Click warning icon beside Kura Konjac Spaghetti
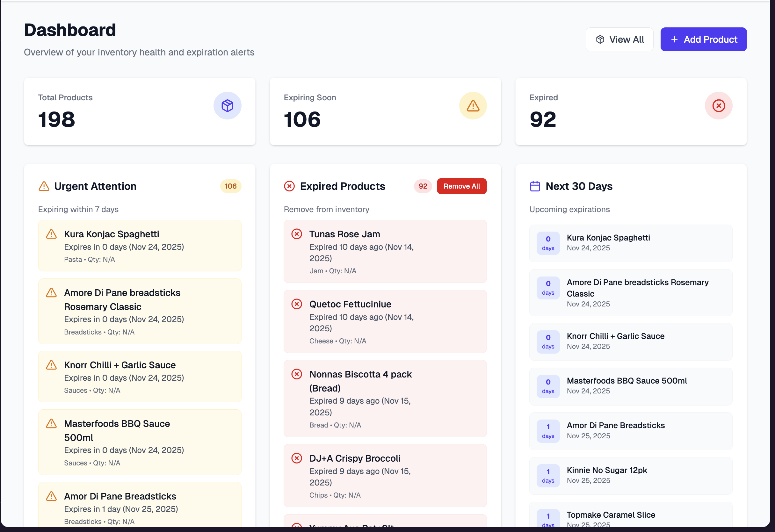 point(51,234)
